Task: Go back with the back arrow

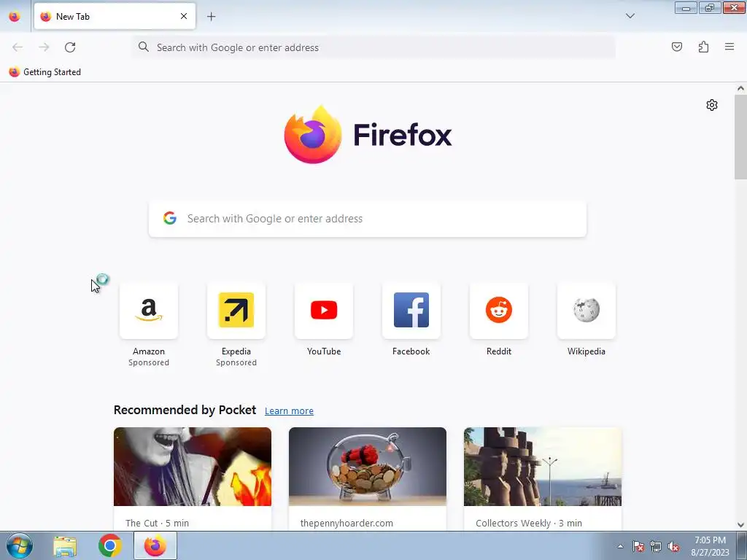Action: point(18,47)
